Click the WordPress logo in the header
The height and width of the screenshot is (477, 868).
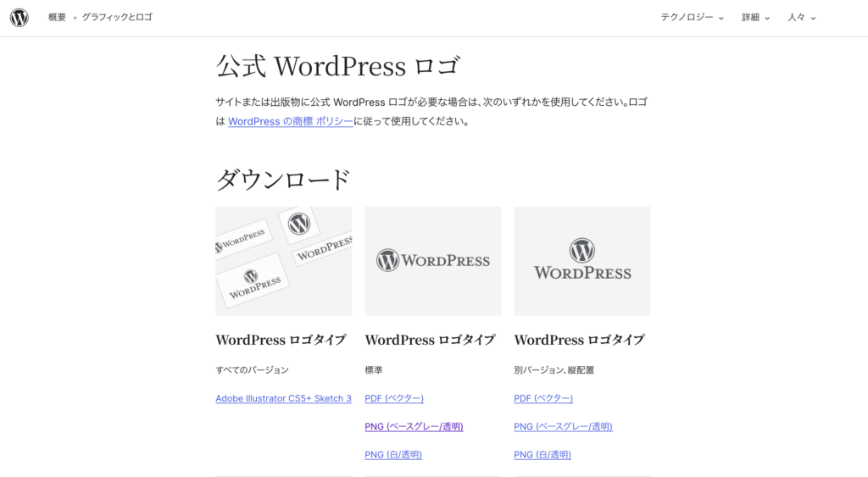coord(19,18)
